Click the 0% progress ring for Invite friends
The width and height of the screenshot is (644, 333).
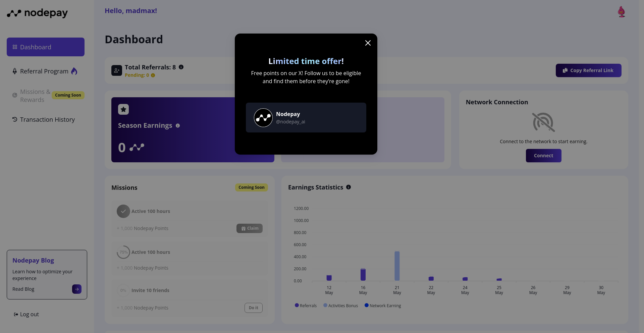pyautogui.click(x=123, y=290)
